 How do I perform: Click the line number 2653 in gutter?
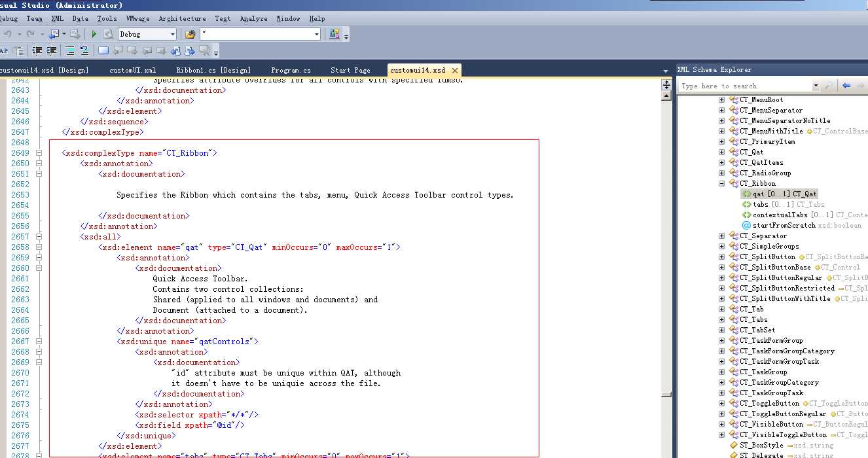pos(20,195)
